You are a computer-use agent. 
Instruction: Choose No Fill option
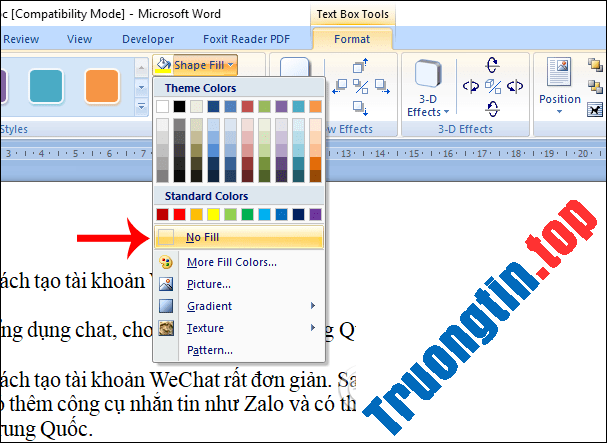pyautogui.click(x=238, y=237)
